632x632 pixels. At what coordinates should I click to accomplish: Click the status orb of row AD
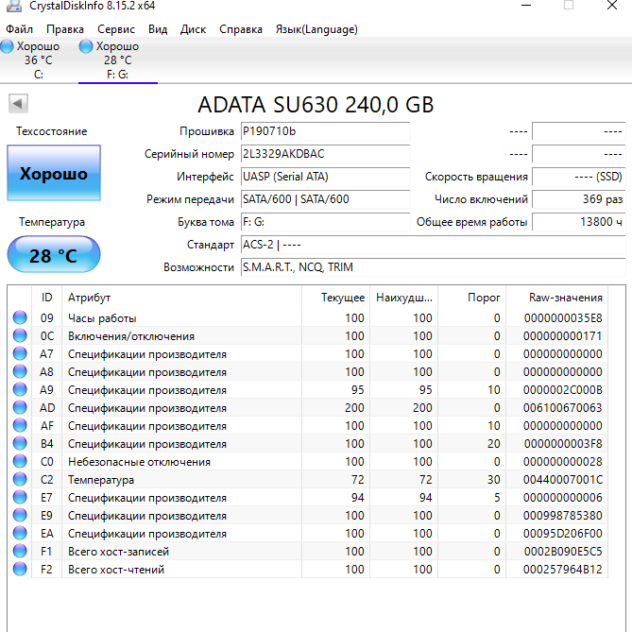tap(20, 407)
